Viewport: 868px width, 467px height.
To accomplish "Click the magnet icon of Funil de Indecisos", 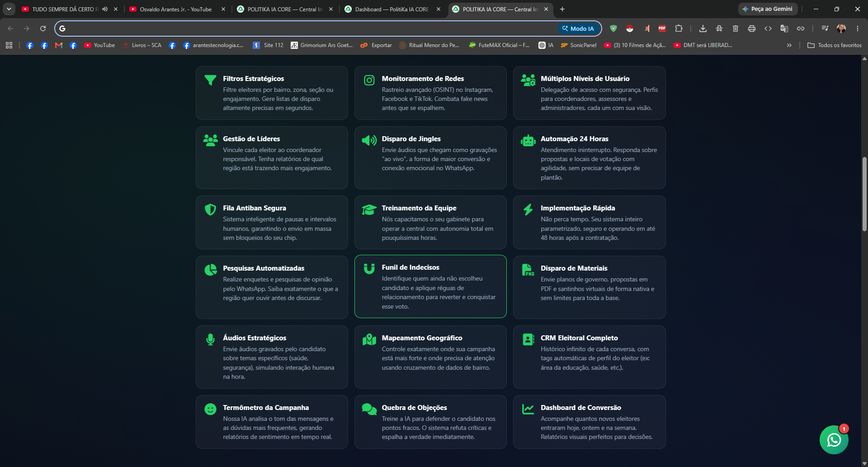I will [x=369, y=269].
